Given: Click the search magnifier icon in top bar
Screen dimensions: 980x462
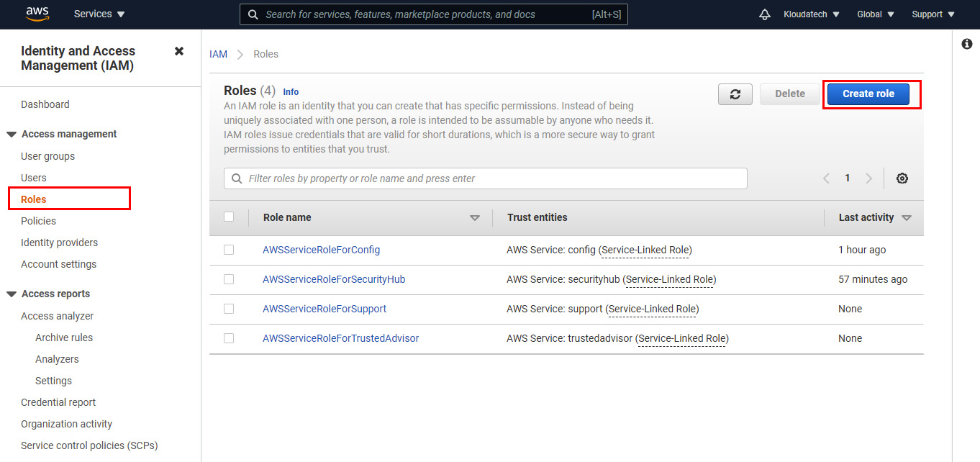Looking at the screenshot, I should point(253,14).
